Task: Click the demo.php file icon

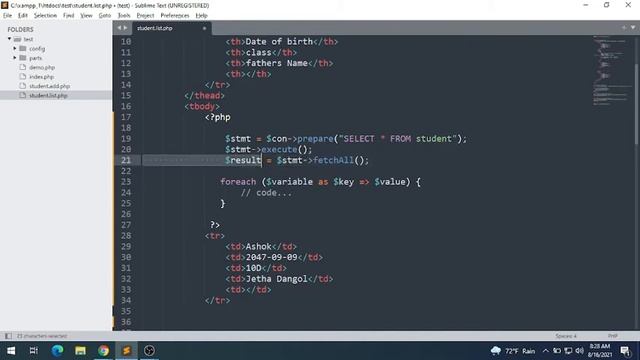Action: tap(22, 67)
